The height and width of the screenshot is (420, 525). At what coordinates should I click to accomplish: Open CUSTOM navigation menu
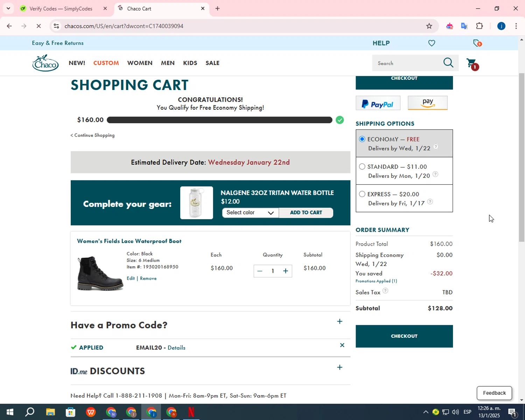tap(106, 63)
